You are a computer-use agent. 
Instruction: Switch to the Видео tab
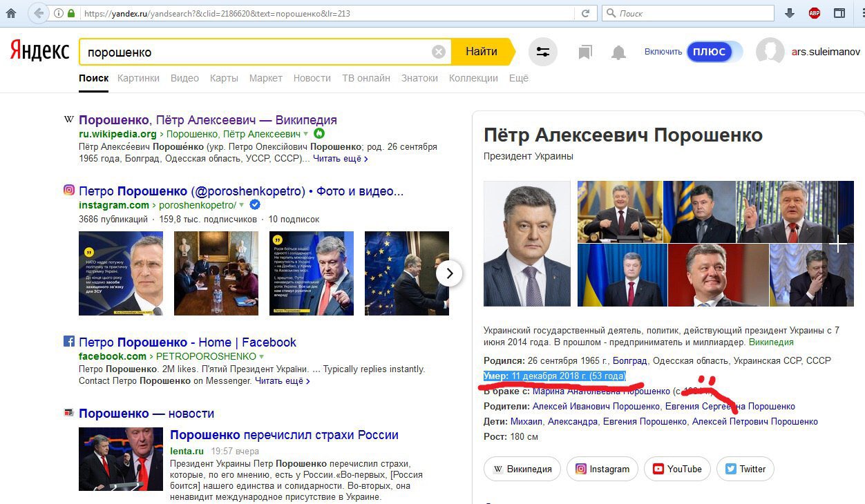[184, 78]
